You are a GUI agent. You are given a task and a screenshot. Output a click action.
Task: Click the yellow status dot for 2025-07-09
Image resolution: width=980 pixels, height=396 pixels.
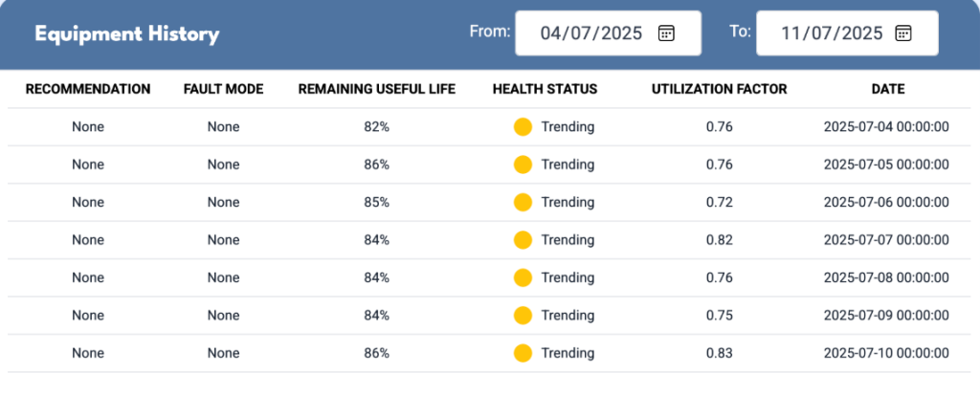(523, 316)
